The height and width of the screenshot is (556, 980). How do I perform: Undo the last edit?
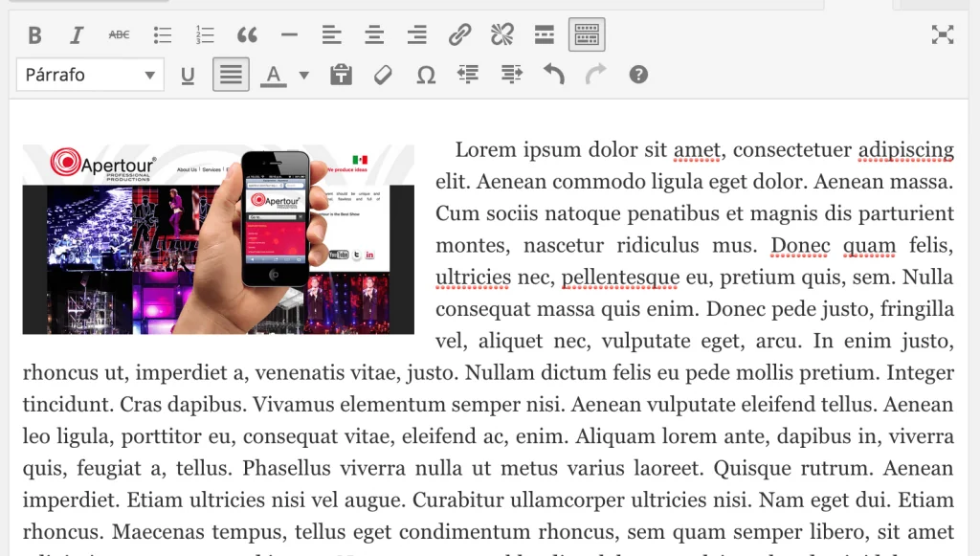(x=553, y=75)
